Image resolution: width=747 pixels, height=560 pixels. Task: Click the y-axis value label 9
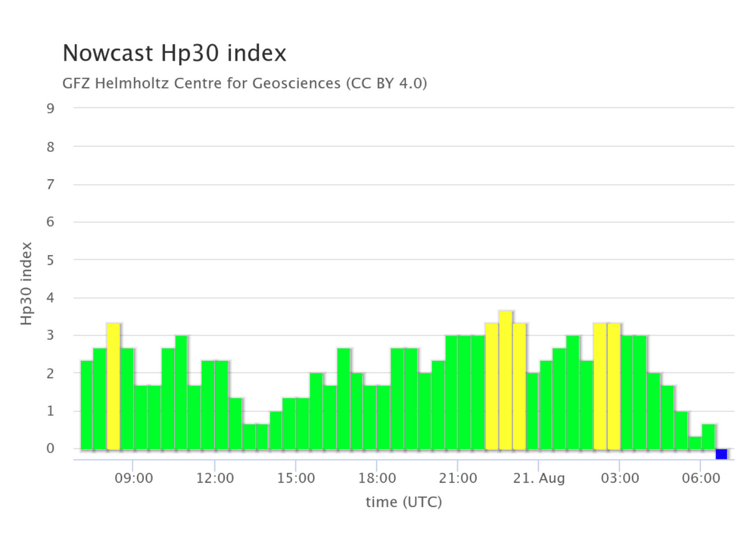(50, 108)
